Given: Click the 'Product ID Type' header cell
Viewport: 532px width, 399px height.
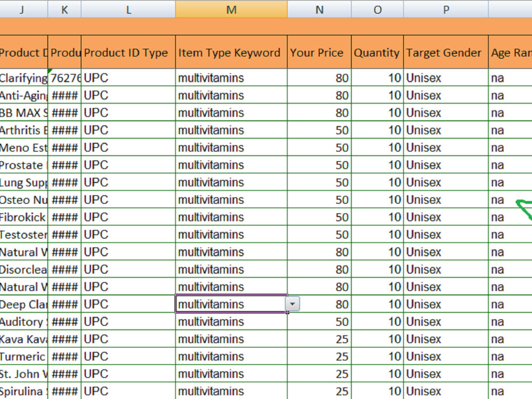Looking at the screenshot, I should point(129,52).
